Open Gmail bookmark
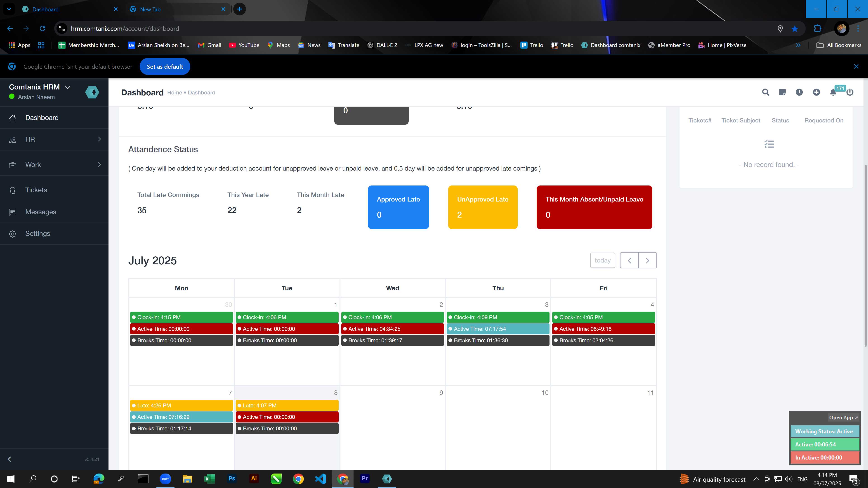Screen dimensions: 868x488 [210, 45]
